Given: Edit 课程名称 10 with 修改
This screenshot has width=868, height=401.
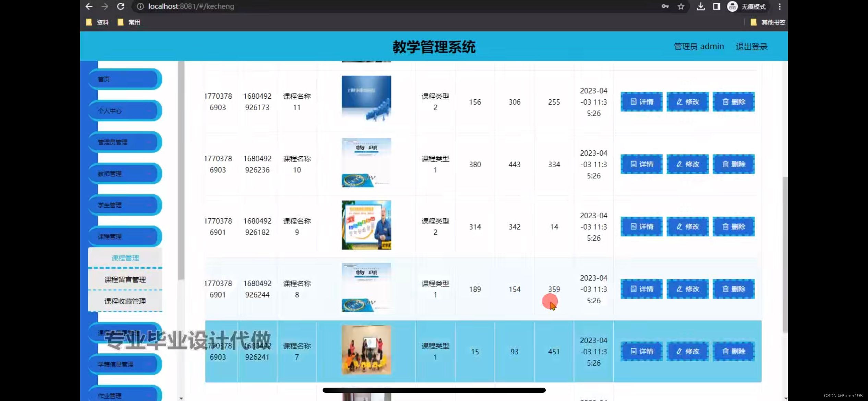Looking at the screenshot, I should 687,164.
